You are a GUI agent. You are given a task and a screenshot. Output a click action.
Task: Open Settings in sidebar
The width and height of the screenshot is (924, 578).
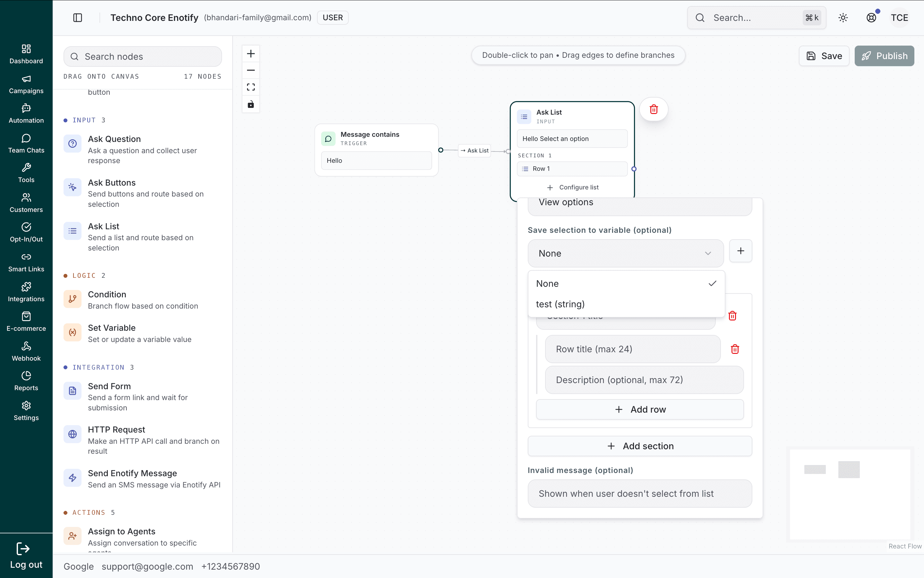(x=26, y=411)
